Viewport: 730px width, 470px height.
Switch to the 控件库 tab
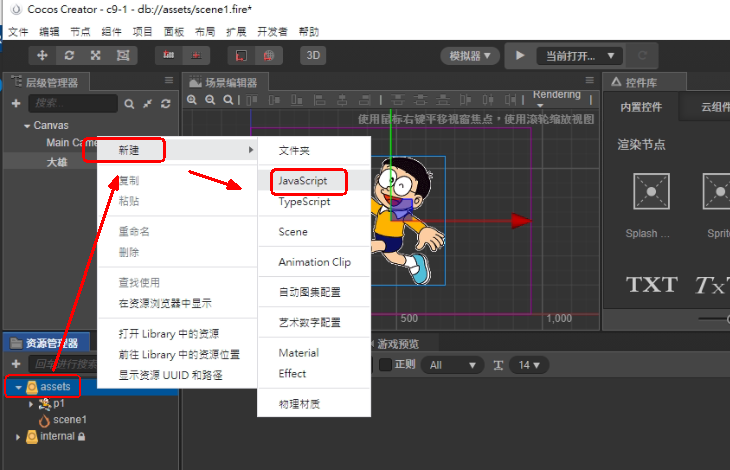[x=644, y=82]
